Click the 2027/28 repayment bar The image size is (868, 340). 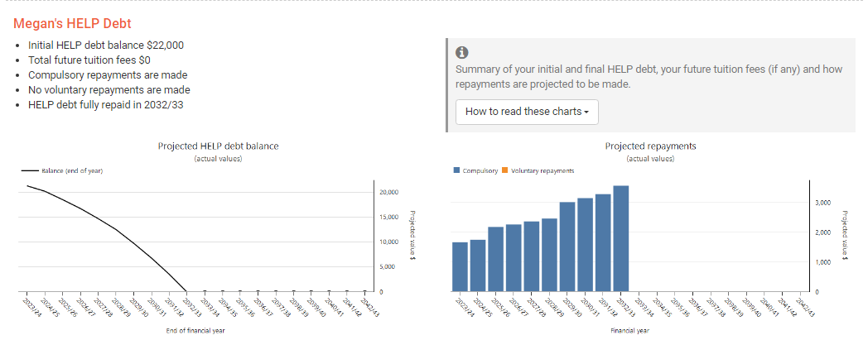(x=532, y=256)
